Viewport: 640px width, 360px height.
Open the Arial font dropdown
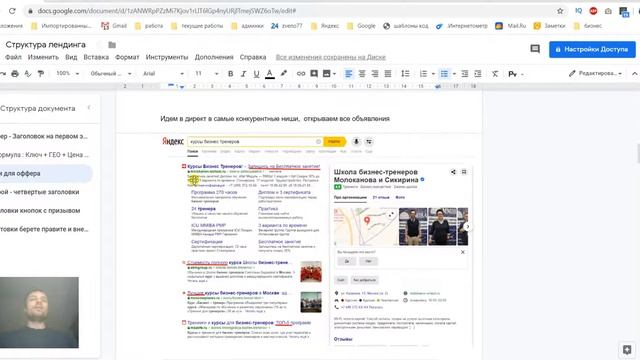pos(163,73)
